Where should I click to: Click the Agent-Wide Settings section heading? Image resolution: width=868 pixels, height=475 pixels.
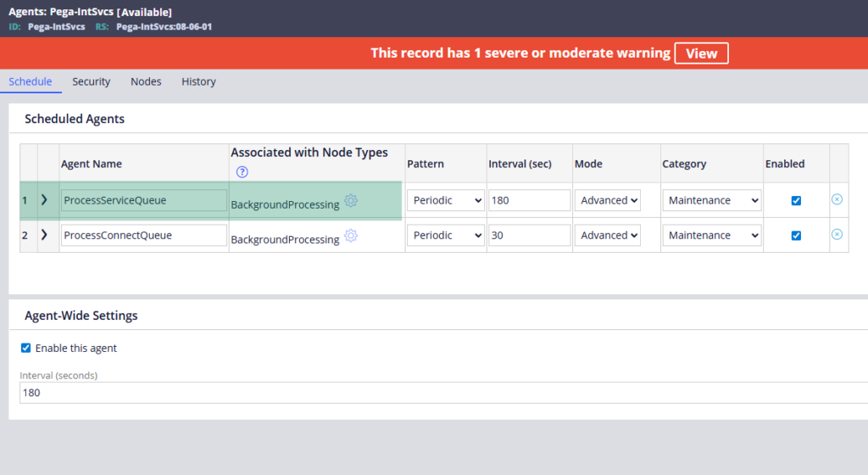pos(81,316)
